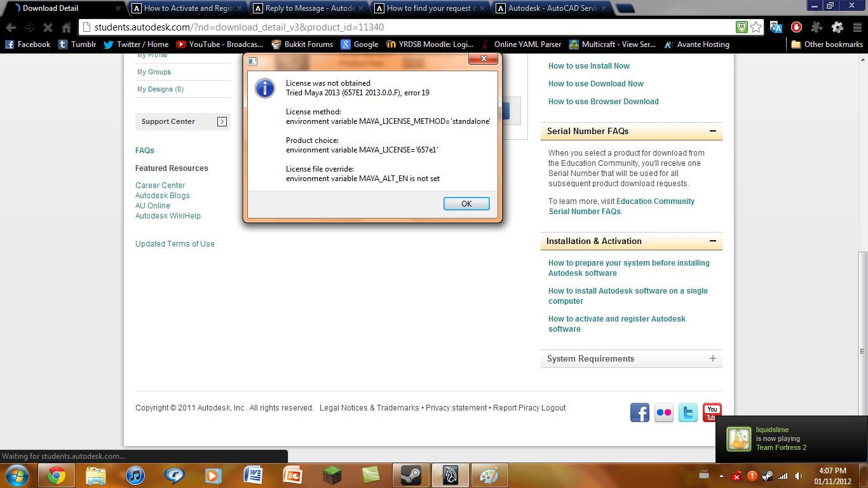
Task: Expand the System Requirements section
Action: [x=713, y=358]
